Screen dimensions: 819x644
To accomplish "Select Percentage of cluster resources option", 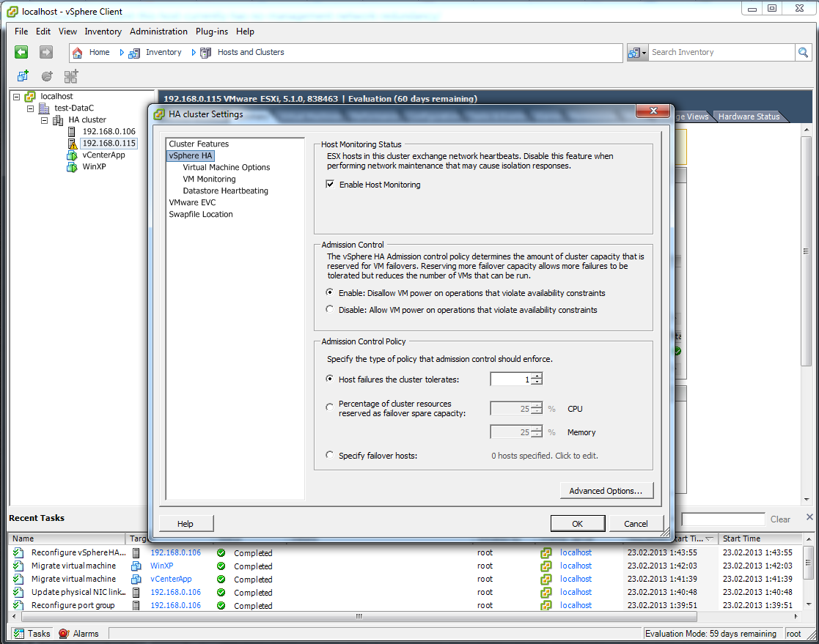I will [x=330, y=407].
